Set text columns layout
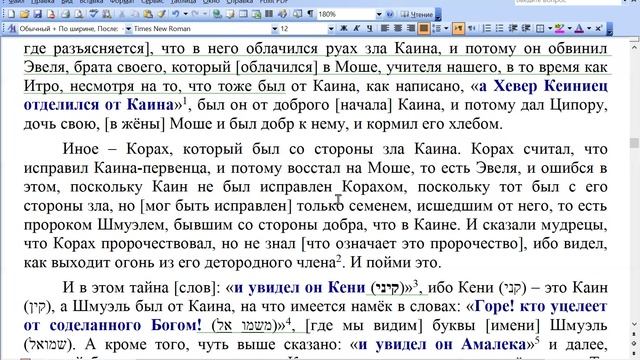This screenshot has width=640, height=360. point(269,14)
